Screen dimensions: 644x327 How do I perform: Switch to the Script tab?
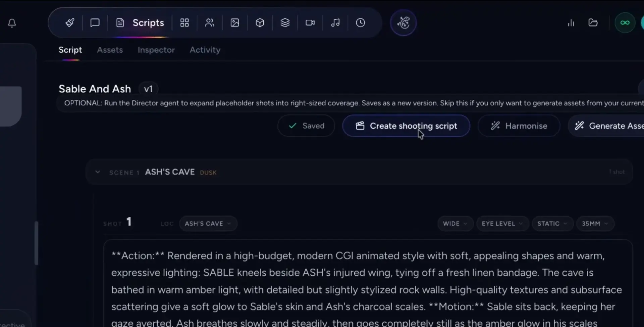[x=70, y=50]
